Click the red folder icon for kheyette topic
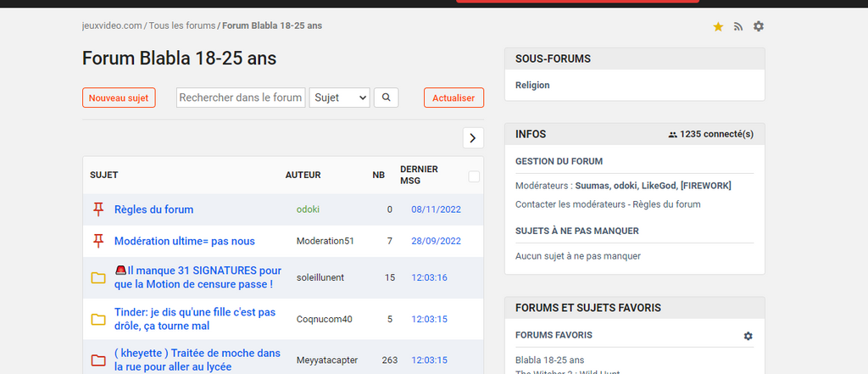Screen dimensions: 868x374 click(x=98, y=360)
